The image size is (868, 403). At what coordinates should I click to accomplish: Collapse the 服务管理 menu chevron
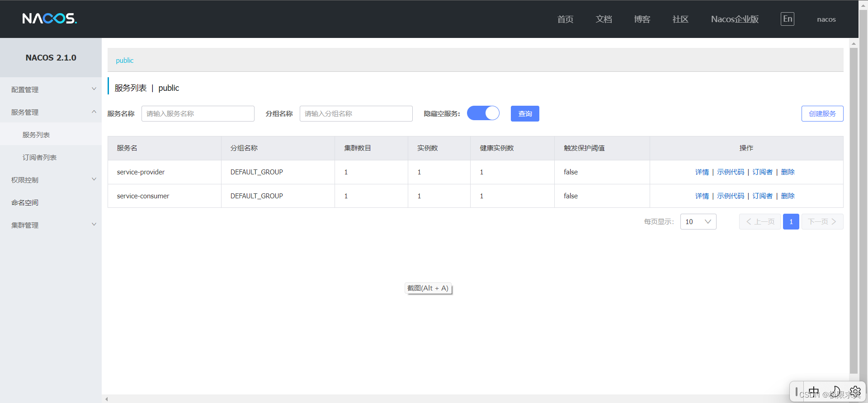(94, 112)
